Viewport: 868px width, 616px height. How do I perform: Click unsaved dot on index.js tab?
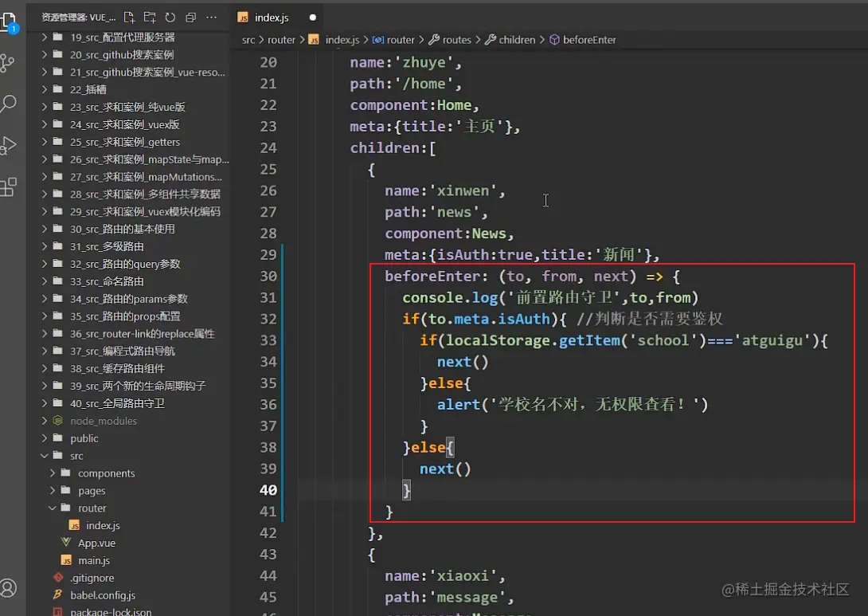pyautogui.click(x=313, y=18)
